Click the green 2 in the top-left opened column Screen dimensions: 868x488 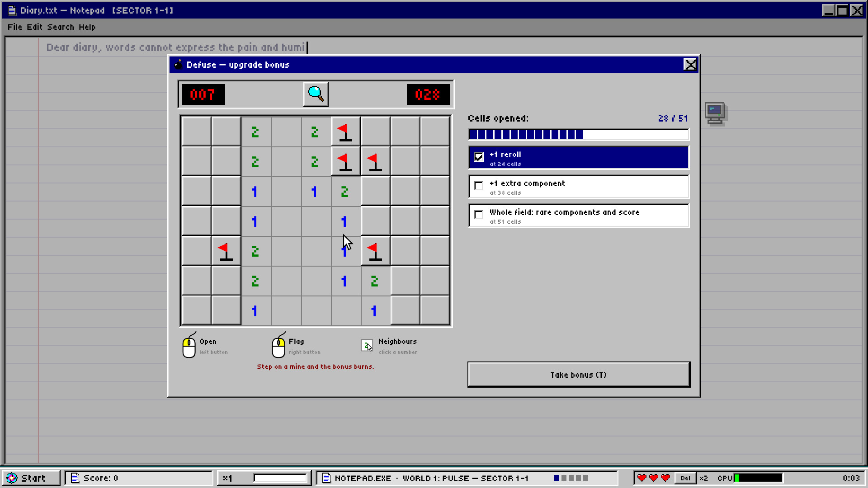255,132
